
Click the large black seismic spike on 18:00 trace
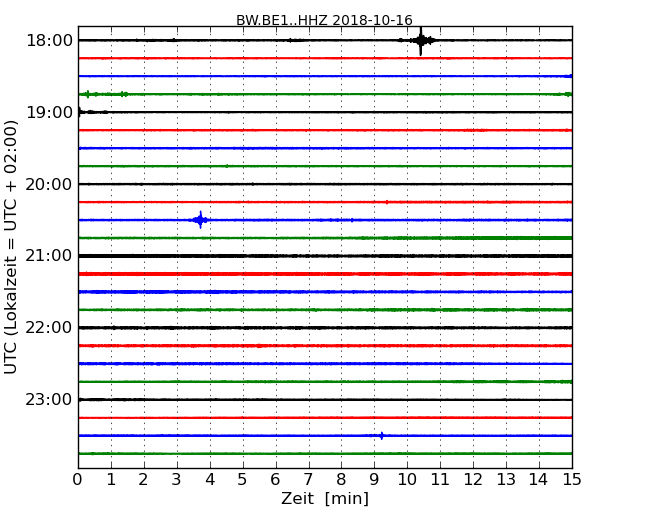tap(421, 41)
